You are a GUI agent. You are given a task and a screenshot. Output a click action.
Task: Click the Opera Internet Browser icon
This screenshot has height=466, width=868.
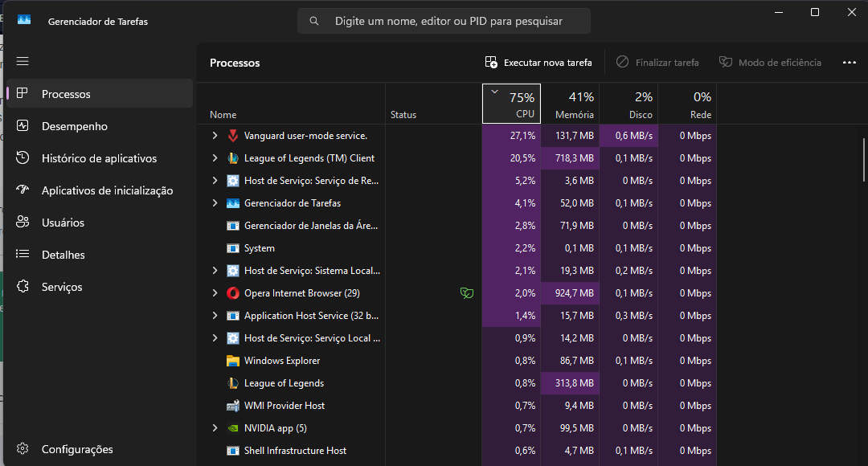(233, 293)
